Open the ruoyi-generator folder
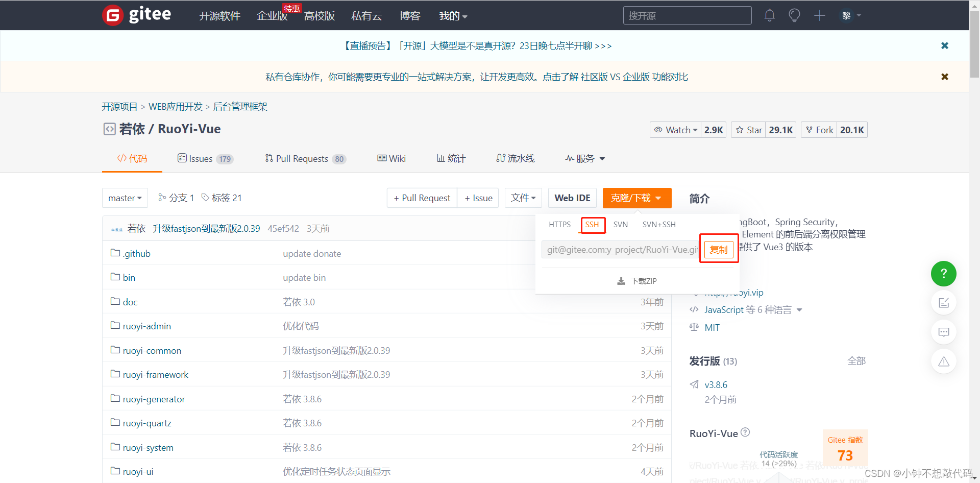This screenshot has width=980, height=483. coord(154,399)
